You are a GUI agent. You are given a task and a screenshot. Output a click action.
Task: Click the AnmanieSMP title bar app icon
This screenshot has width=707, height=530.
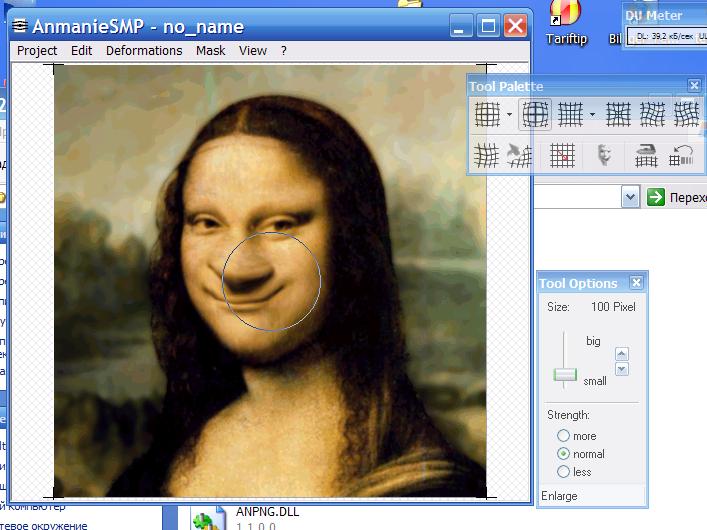(x=20, y=26)
